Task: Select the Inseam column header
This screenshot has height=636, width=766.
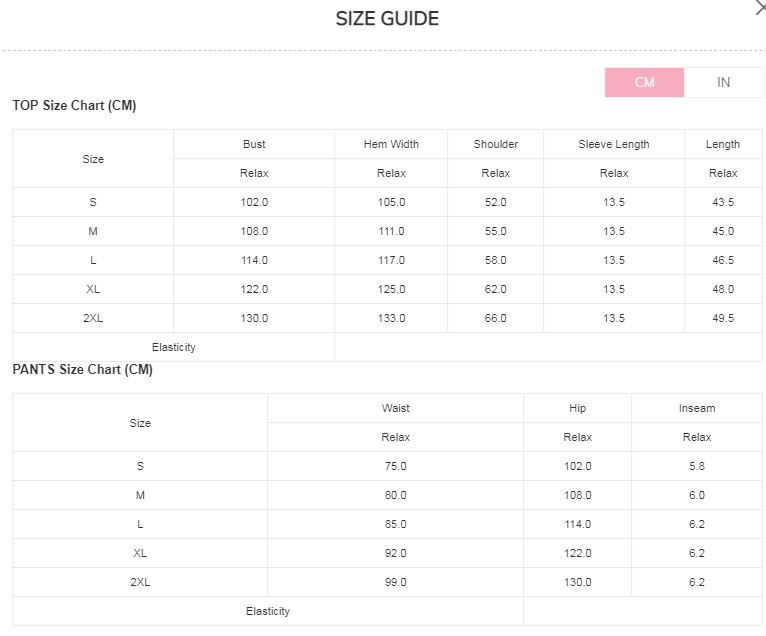Action: [697, 408]
